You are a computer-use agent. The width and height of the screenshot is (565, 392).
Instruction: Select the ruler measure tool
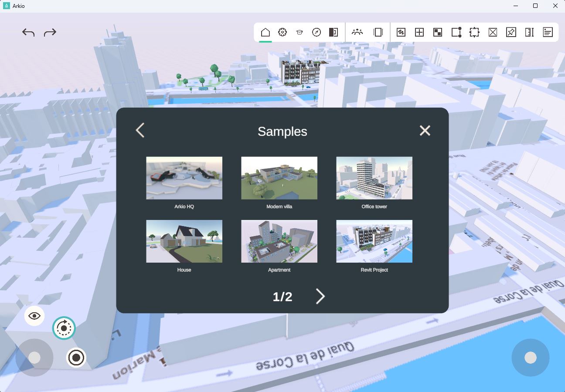coord(530,32)
